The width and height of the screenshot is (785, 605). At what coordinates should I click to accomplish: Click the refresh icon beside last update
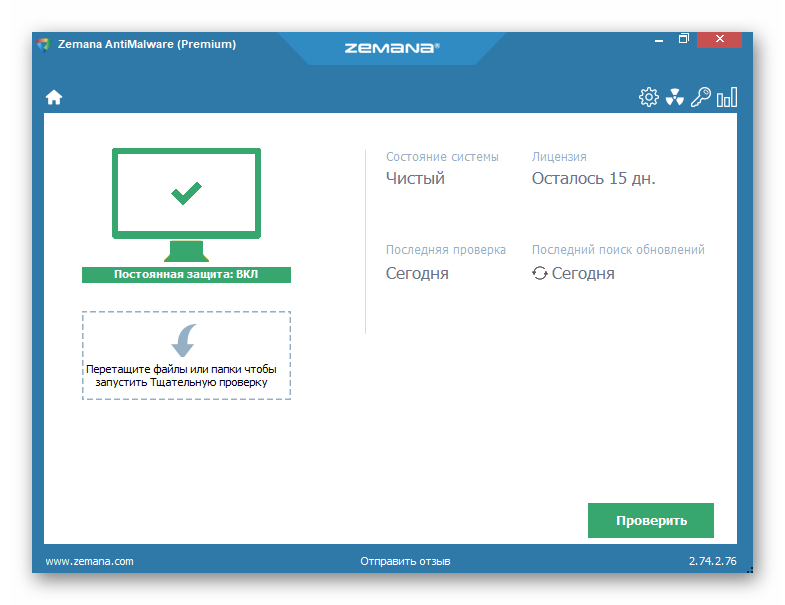[x=539, y=273]
